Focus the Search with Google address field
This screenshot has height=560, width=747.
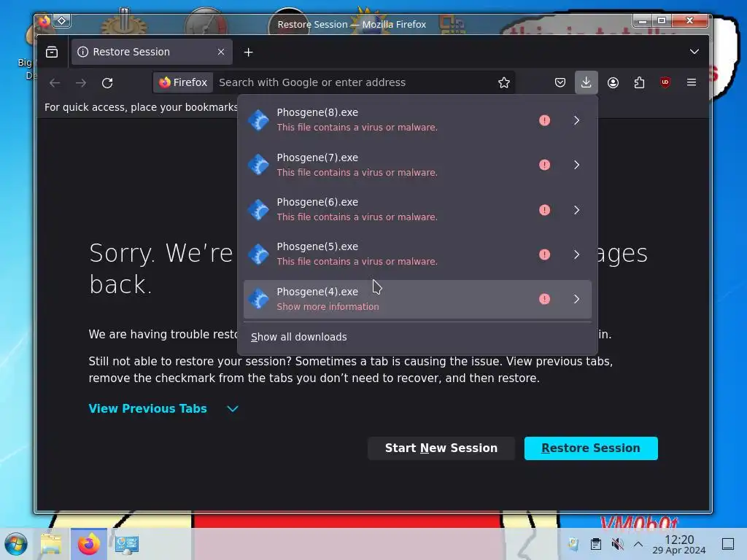click(352, 82)
